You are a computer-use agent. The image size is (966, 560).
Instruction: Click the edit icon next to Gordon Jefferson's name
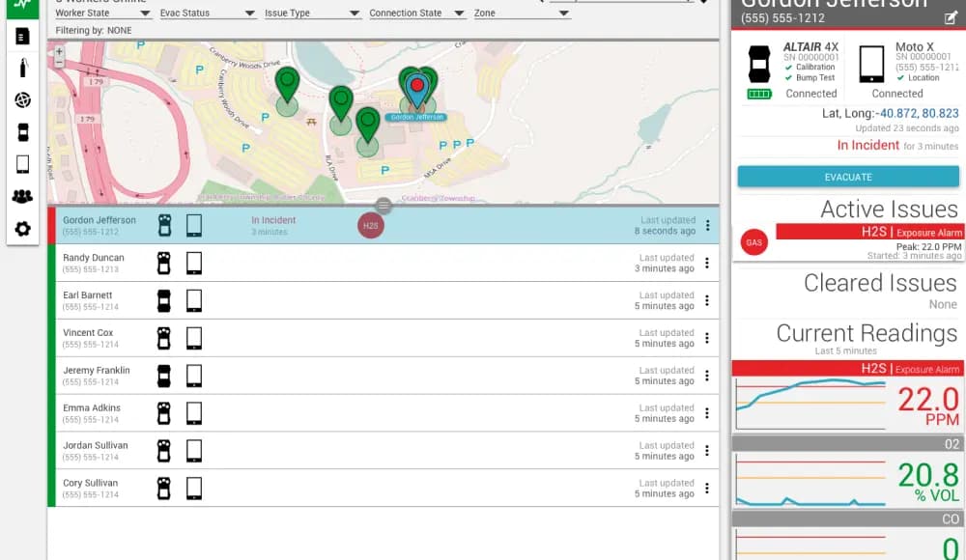point(950,17)
